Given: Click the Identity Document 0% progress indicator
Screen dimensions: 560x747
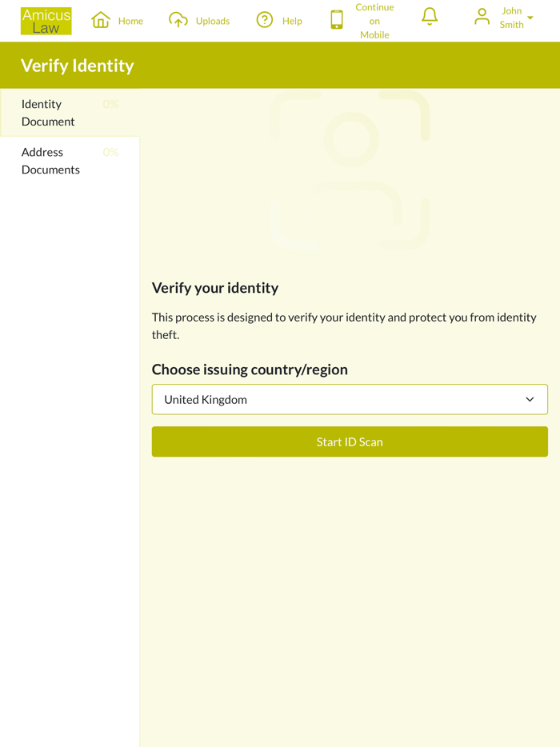Looking at the screenshot, I should pyautogui.click(x=110, y=104).
